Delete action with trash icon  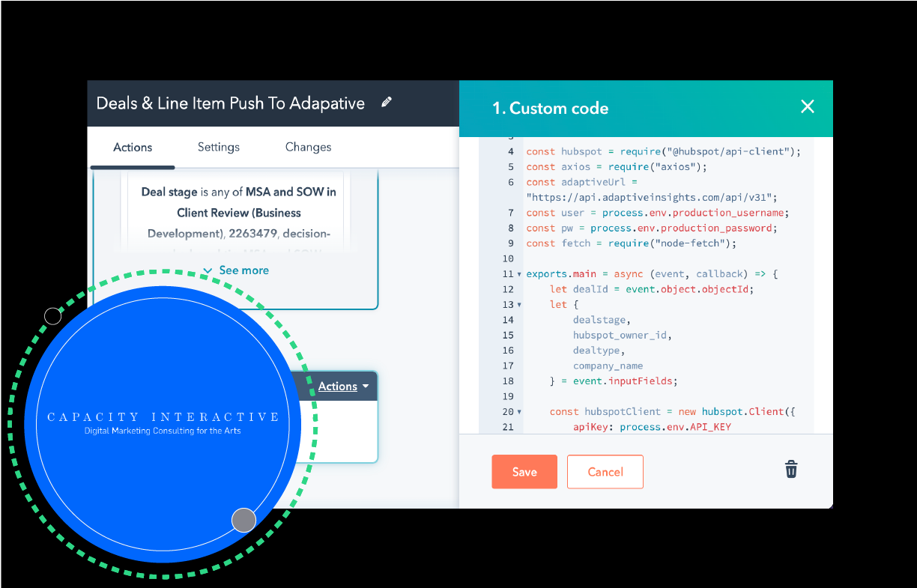791,470
